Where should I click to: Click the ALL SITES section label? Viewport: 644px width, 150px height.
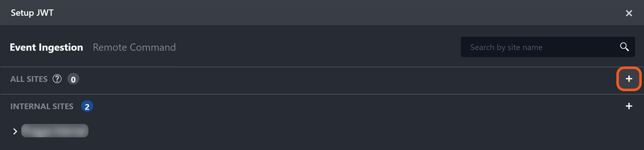[x=29, y=79]
